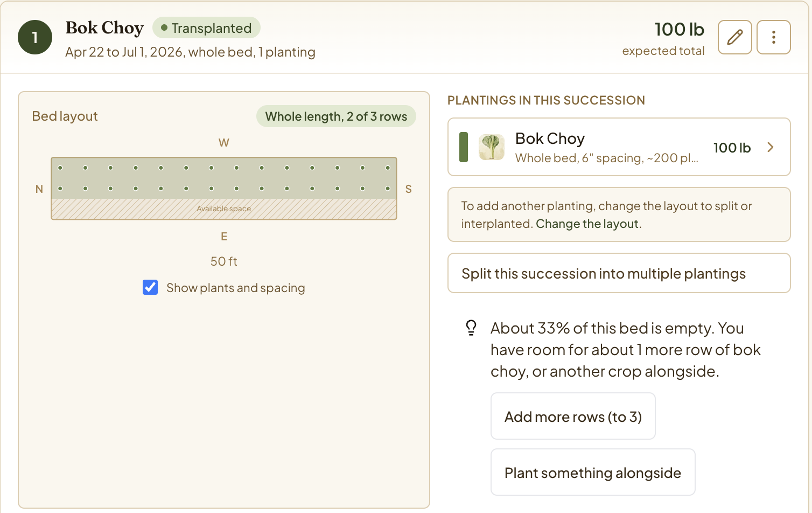Click the green Bok Choy color bar
The height and width of the screenshot is (513, 812).
[464, 147]
